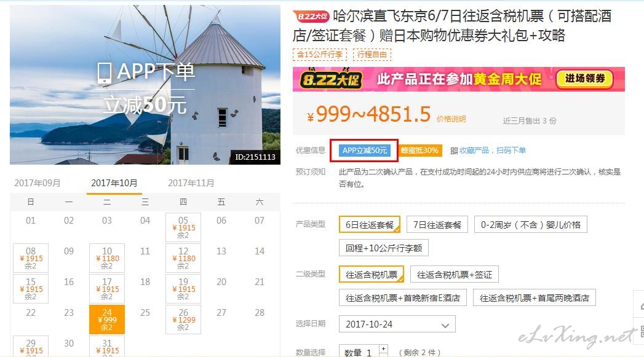Click the windmill product photo
Image resolution: width=644 pixels, height=357 pixels.
(x=145, y=85)
